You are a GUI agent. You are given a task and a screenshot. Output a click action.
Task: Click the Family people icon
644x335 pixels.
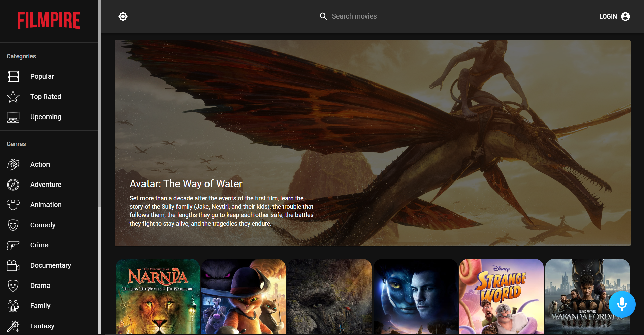tap(13, 306)
